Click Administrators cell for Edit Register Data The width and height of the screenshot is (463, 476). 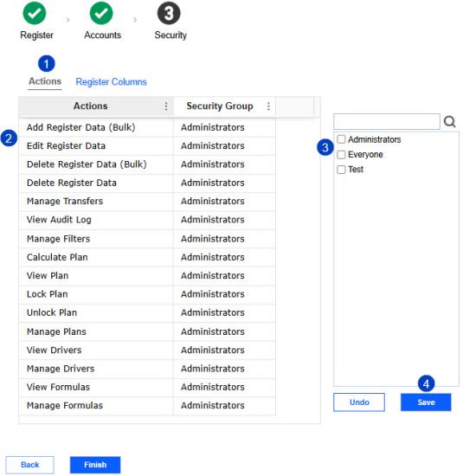[x=225, y=146]
